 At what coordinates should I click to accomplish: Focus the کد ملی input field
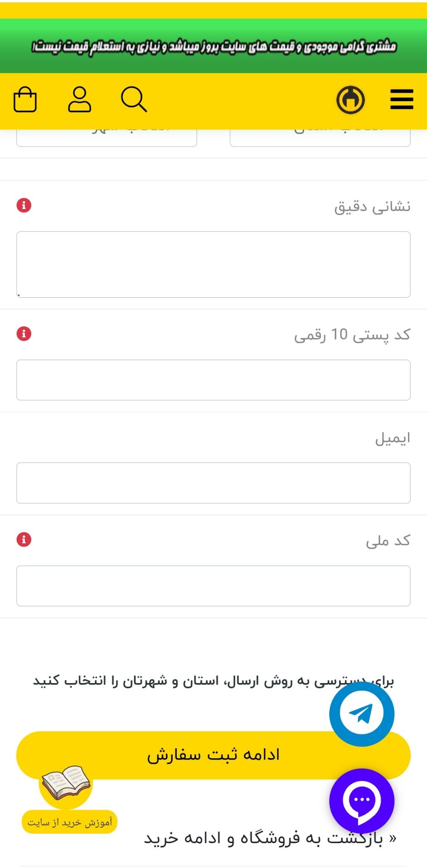(x=213, y=586)
